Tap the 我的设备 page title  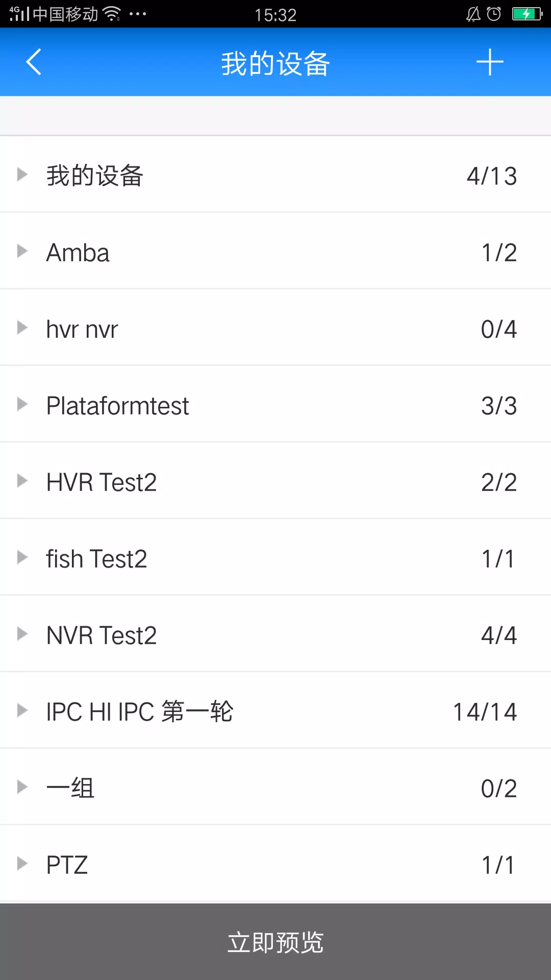(x=275, y=64)
